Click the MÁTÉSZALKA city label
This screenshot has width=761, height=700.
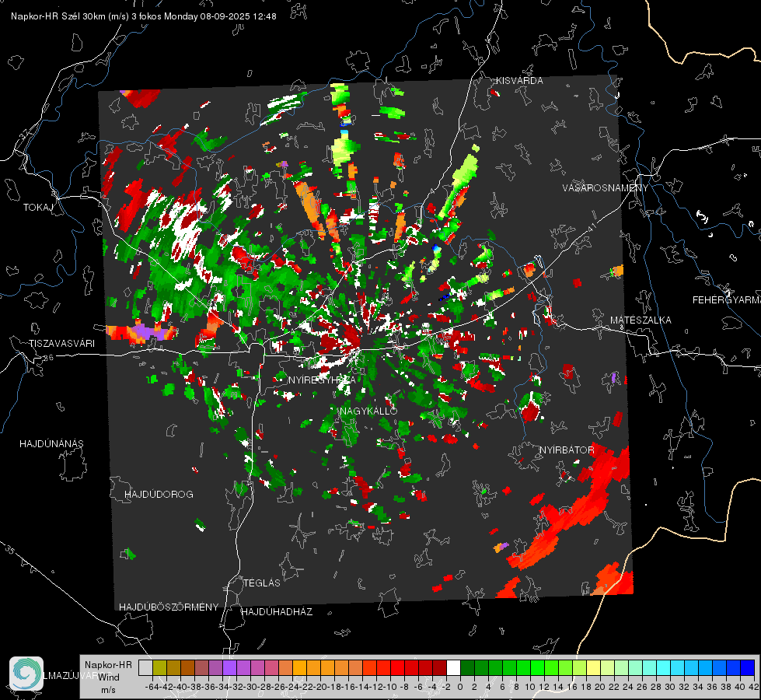coord(641,320)
